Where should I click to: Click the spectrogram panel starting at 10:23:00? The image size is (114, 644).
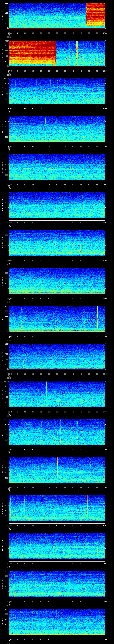(57, 280)
